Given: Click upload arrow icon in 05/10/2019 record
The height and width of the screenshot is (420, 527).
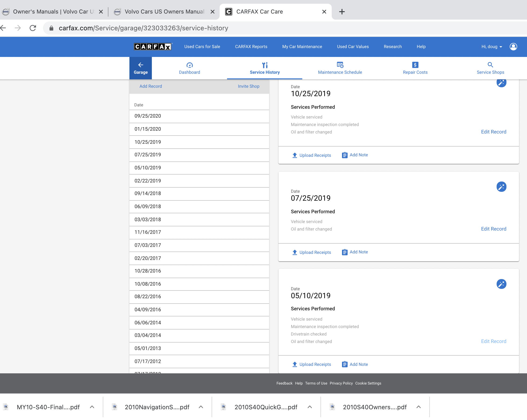Looking at the screenshot, I should point(295,364).
